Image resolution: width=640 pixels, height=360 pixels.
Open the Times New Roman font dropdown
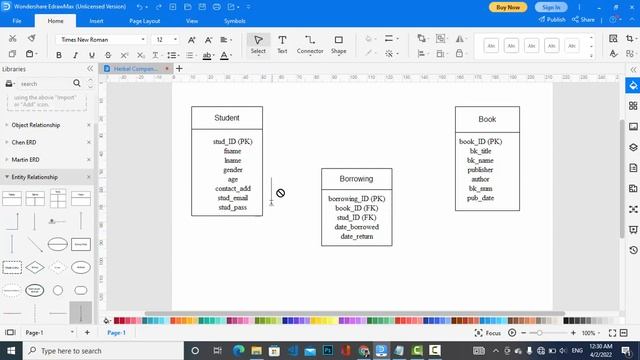pyautogui.click(x=143, y=40)
